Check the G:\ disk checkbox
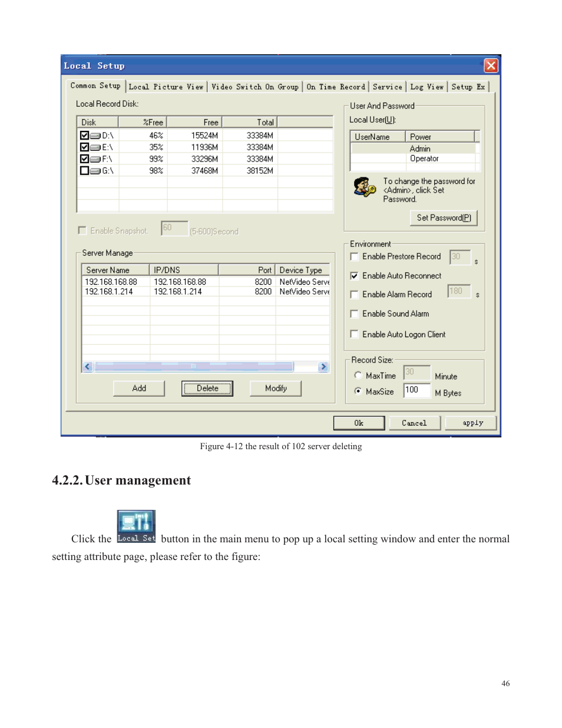This screenshot has width=562, height=728. 84,171
